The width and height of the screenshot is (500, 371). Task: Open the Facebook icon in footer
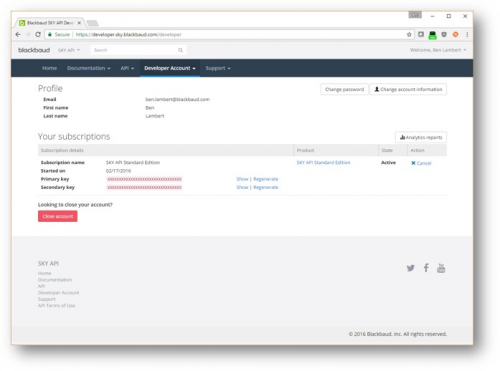tap(426, 268)
